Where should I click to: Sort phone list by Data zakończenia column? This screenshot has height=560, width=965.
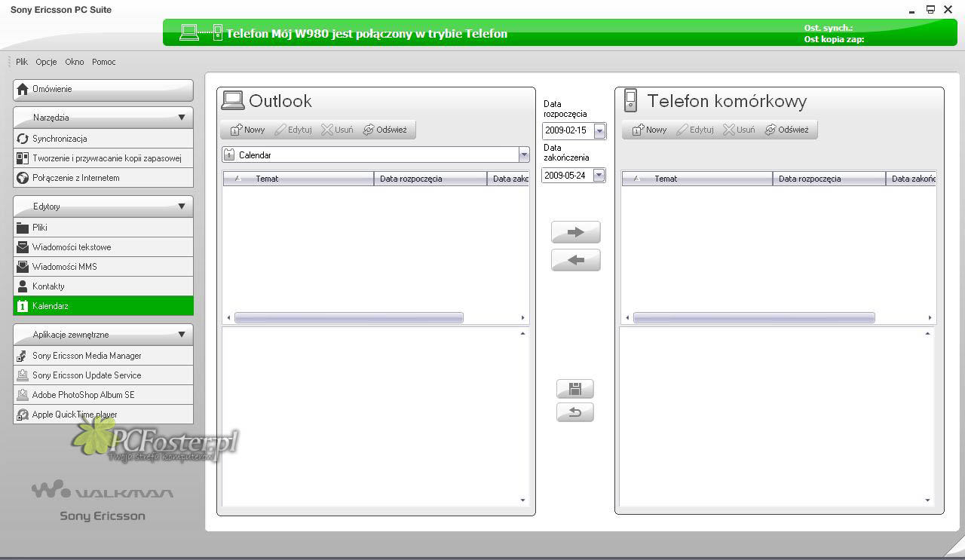[x=911, y=179]
